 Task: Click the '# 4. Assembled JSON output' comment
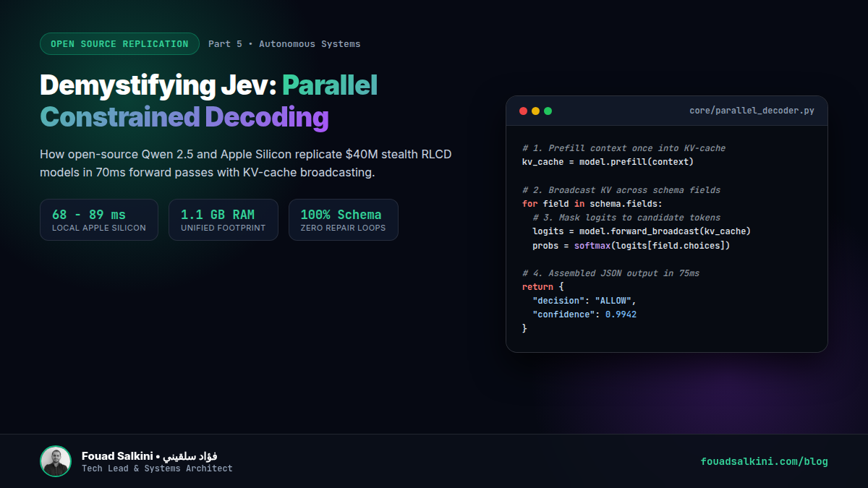tap(610, 273)
